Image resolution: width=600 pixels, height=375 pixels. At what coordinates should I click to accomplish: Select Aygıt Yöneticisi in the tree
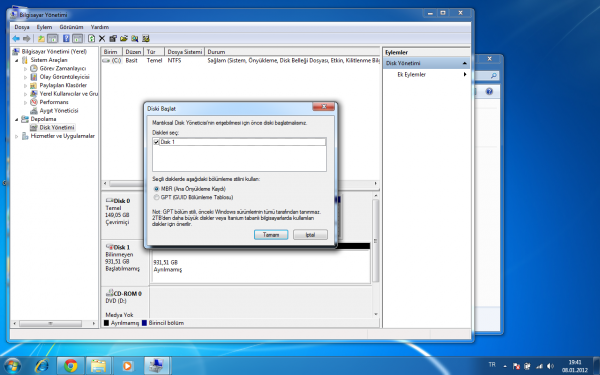59,110
